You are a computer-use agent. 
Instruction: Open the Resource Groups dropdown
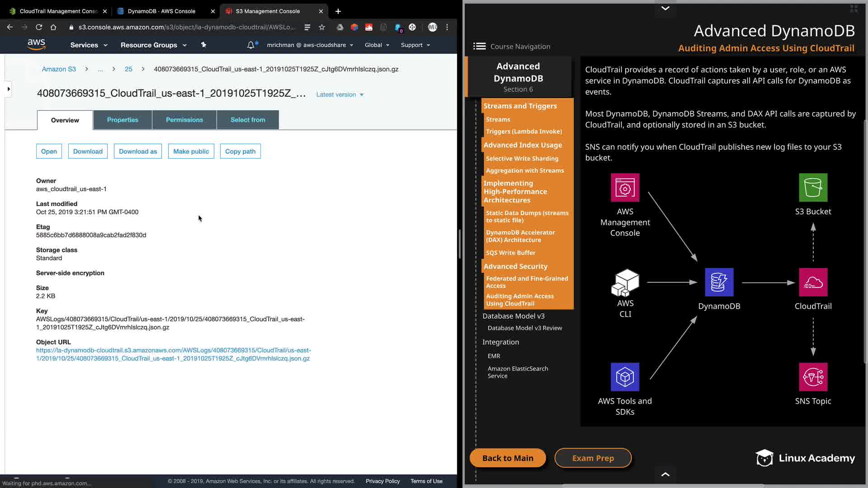coord(153,45)
